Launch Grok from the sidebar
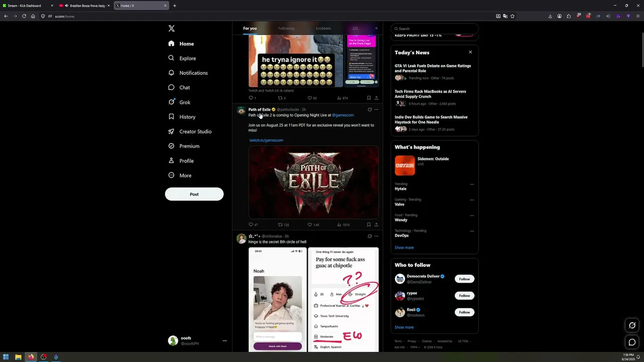The width and height of the screenshot is (644, 362). 179,102
